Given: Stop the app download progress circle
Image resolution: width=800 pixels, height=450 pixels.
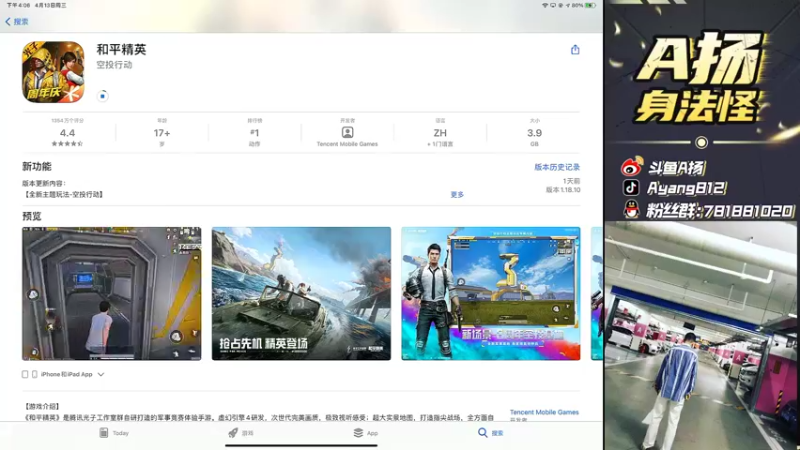Looking at the screenshot, I should [x=103, y=96].
